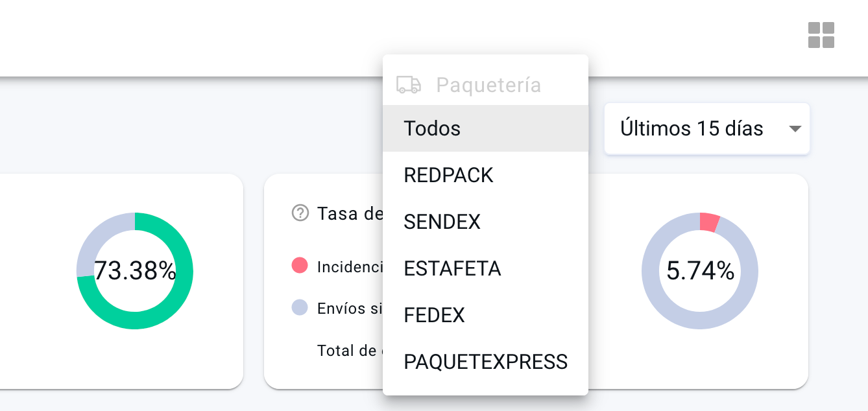The image size is (868, 411).
Task: Click the truck icon in the Paquetería field
Action: point(407,84)
